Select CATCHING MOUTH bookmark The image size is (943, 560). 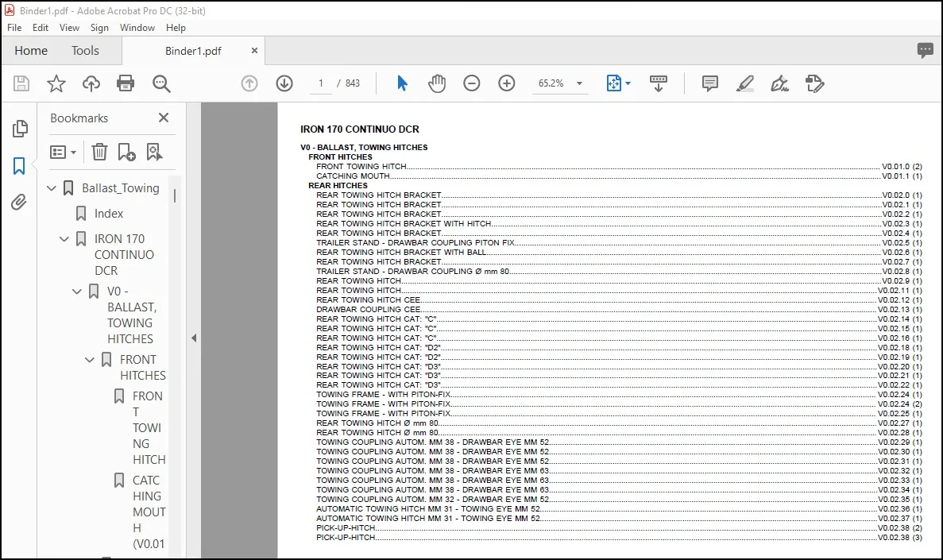(x=148, y=512)
